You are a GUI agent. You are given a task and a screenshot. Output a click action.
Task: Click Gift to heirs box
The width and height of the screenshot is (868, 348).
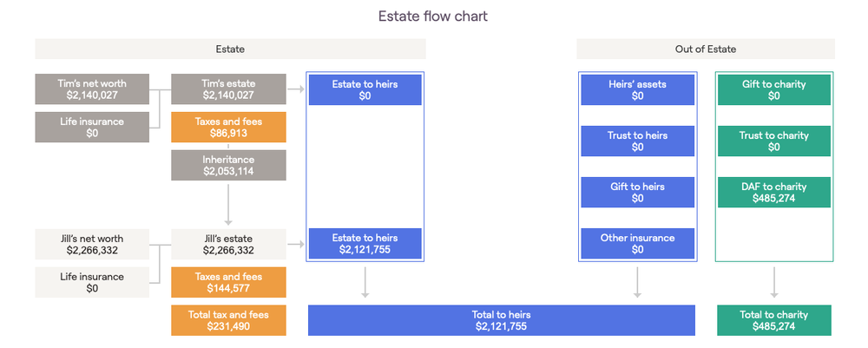pos(637,192)
